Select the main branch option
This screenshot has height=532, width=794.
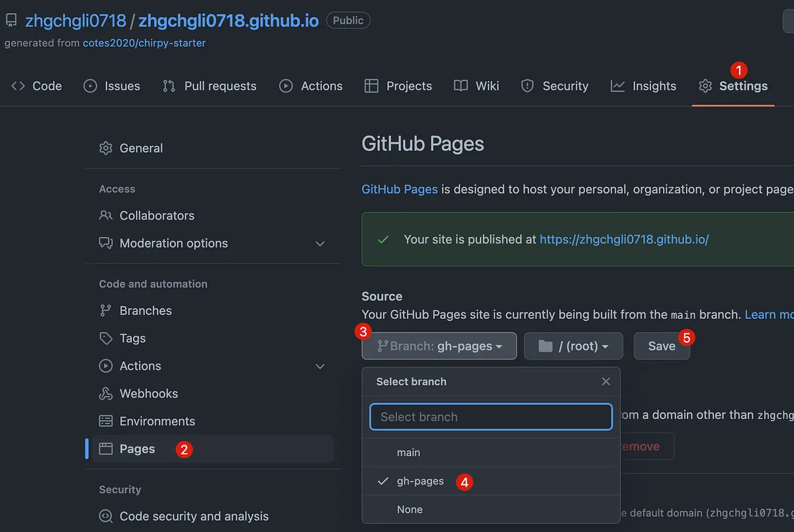coord(408,453)
